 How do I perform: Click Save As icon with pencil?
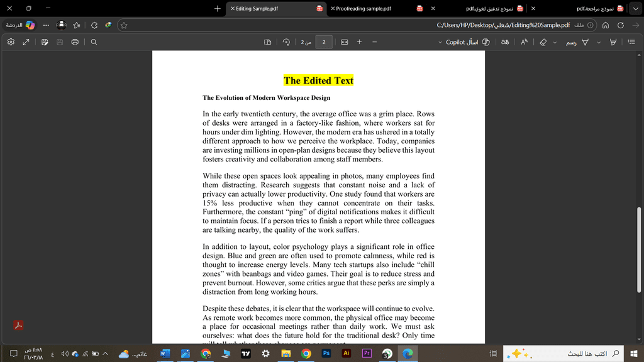tap(45, 42)
